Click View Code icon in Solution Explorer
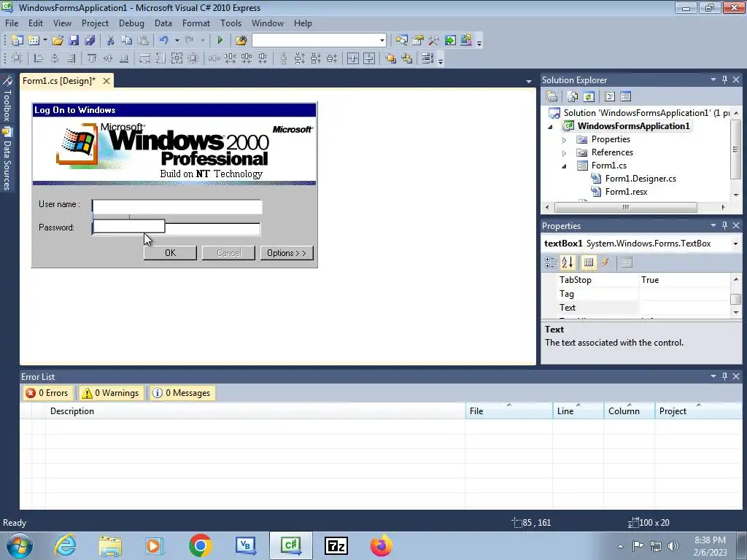Screen dimensions: 747x560 click(610, 97)
